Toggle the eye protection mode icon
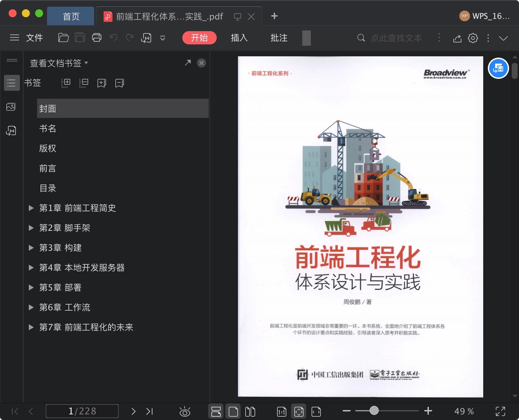This screenshot has height=420, width=519. click(x=185, y=411)
